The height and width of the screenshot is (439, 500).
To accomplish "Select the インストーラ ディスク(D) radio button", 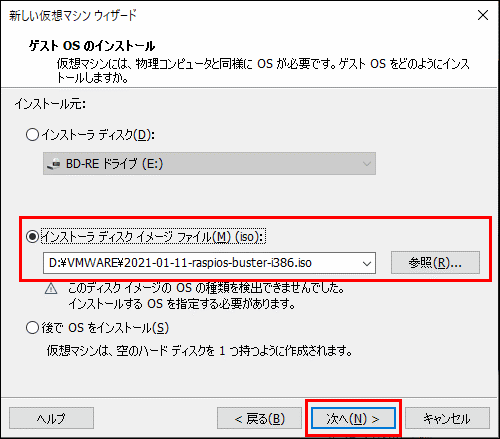I will 32,135.
